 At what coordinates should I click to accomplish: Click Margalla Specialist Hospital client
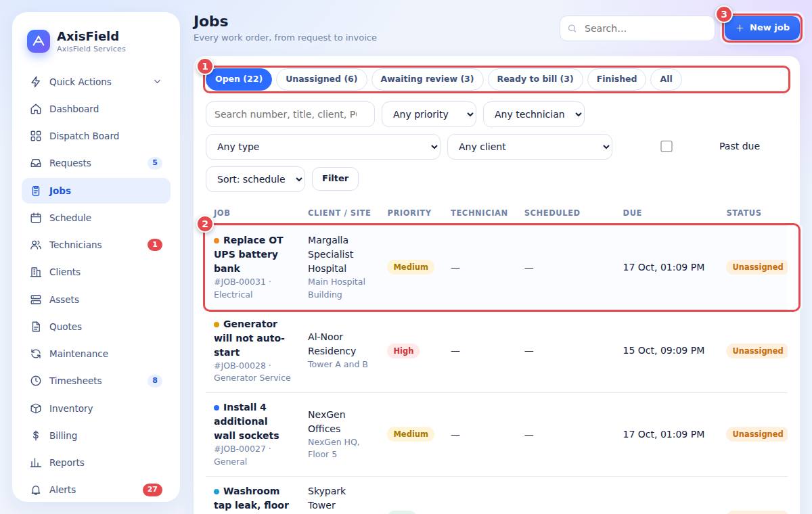(332, 254)
